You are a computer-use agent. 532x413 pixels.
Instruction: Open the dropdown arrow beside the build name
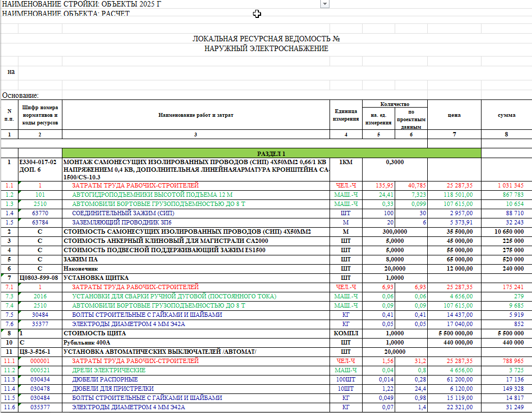pos(325,4)
